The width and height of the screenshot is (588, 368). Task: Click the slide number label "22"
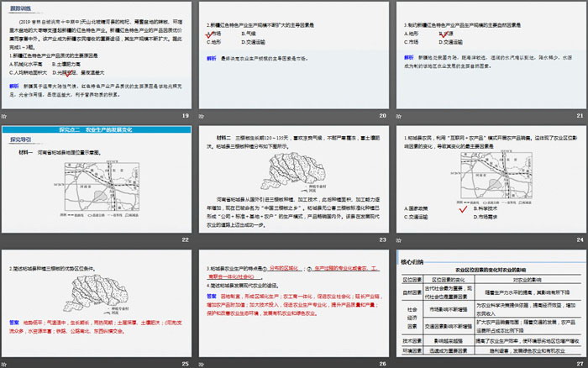[186, 239]
